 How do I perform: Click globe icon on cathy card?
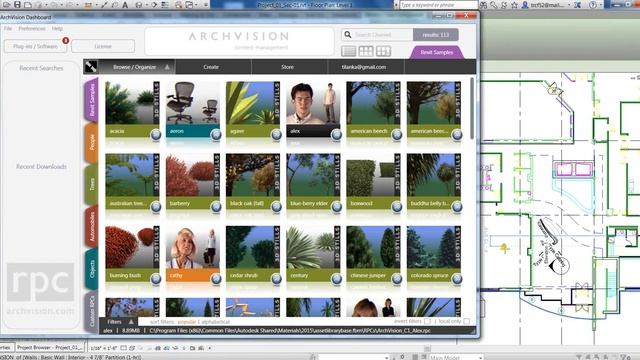216,279
